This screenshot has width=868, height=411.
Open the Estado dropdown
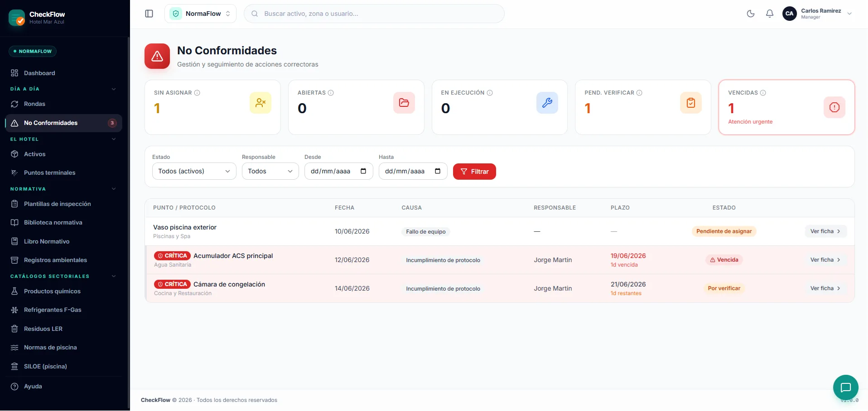coord(194,171)
